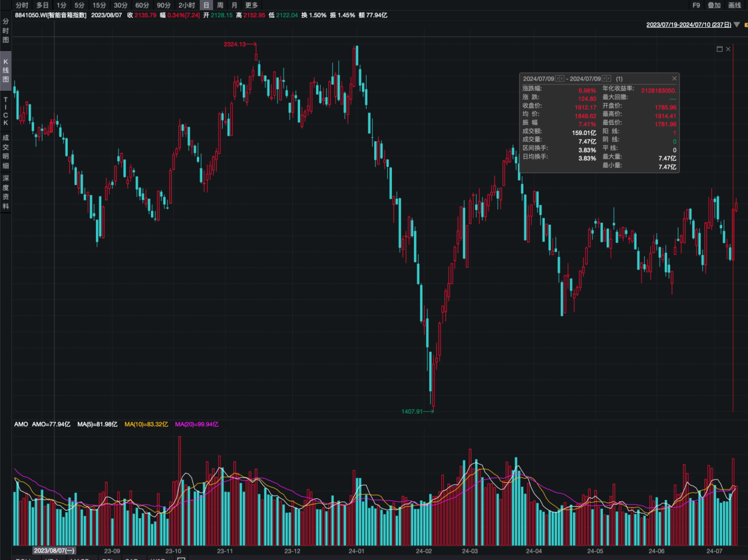Click the F9 button

coord(696,5)
